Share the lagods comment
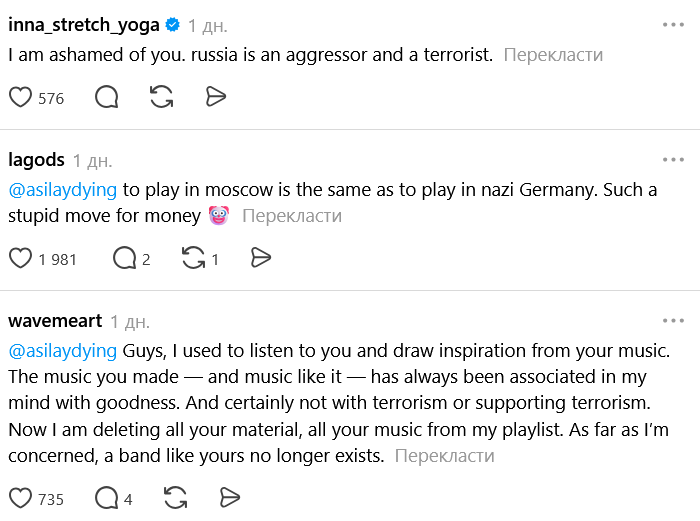Image resolution: width=700 pixels, height=521 pixels. [x=261, y=259]
